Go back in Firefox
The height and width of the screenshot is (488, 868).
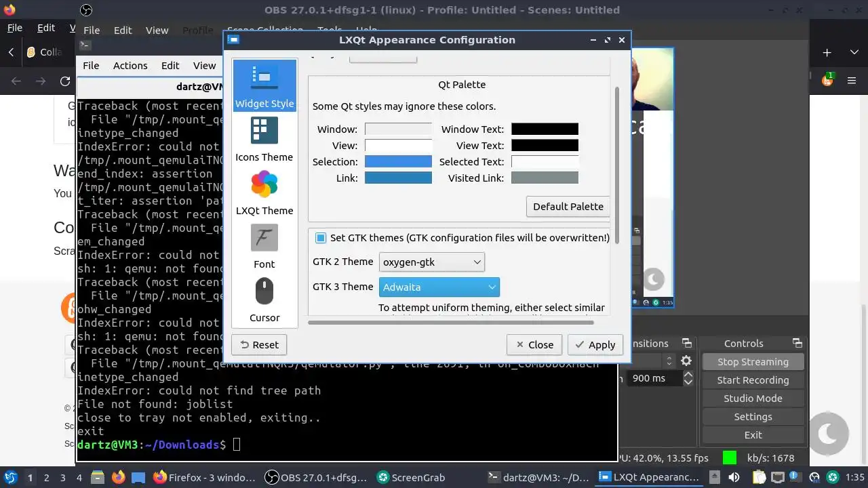tap(17, 81)
